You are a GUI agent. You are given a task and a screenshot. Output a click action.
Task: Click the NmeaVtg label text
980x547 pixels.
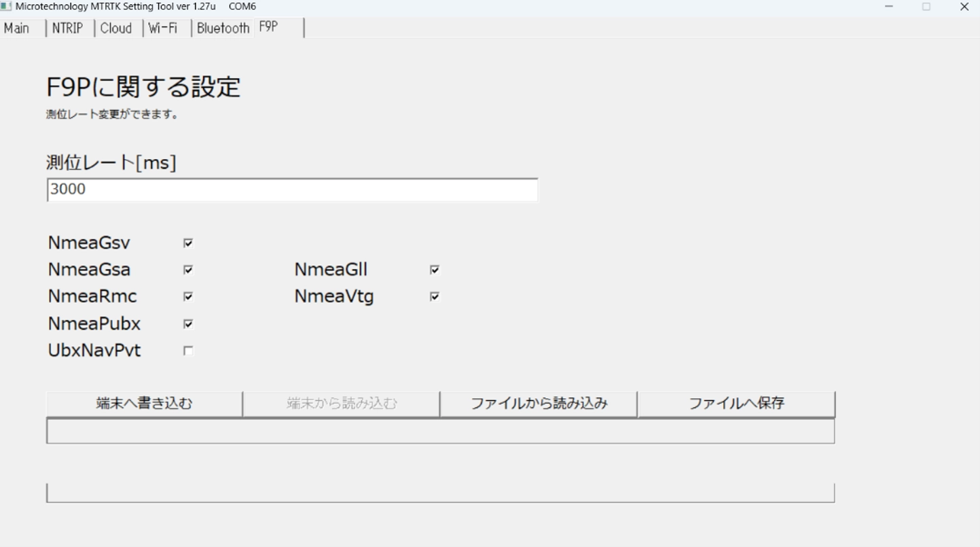334,297
